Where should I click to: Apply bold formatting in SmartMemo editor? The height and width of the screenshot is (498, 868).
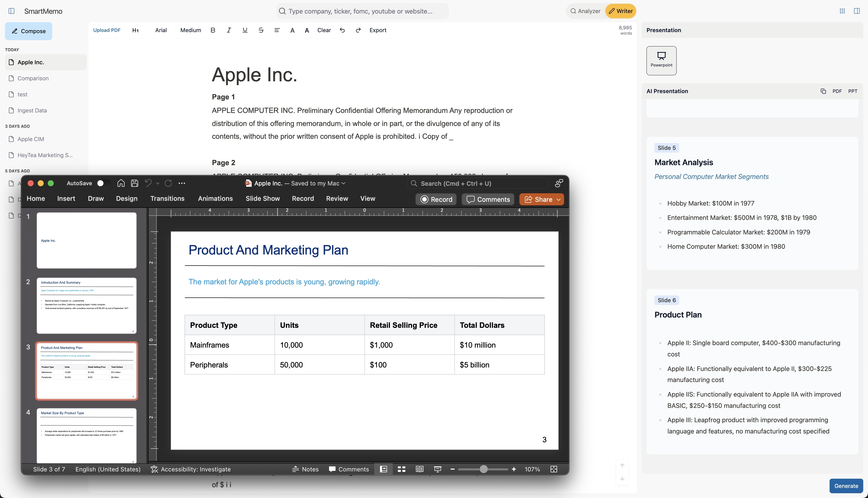[x=213, y=30]
